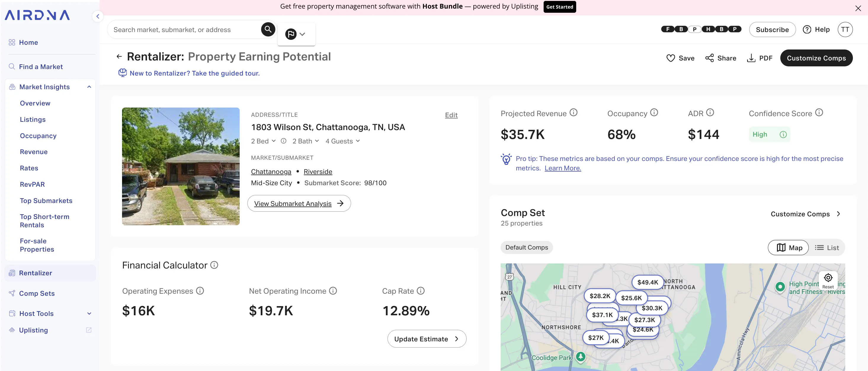Click the Confidence Score info icon

tap(819, 113)
